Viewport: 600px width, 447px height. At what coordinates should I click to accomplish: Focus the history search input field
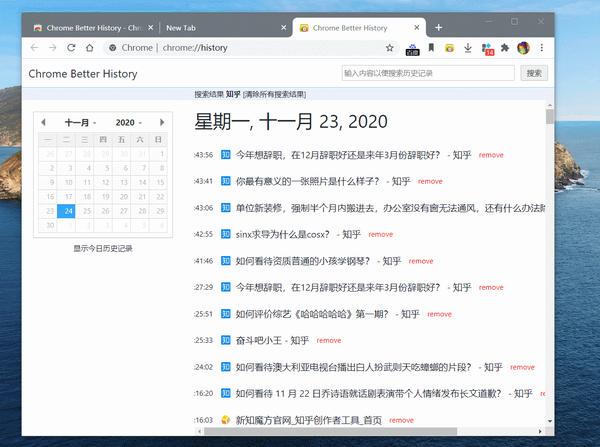[x=428, y=73]
